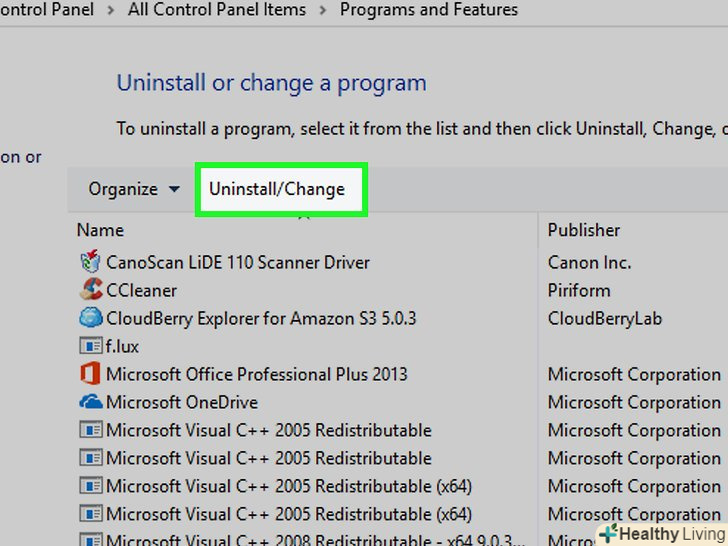
Task: Select Microsoft Office Professional Plus 2013 entry
Action: pyautogui.click(x=257, y=374)
